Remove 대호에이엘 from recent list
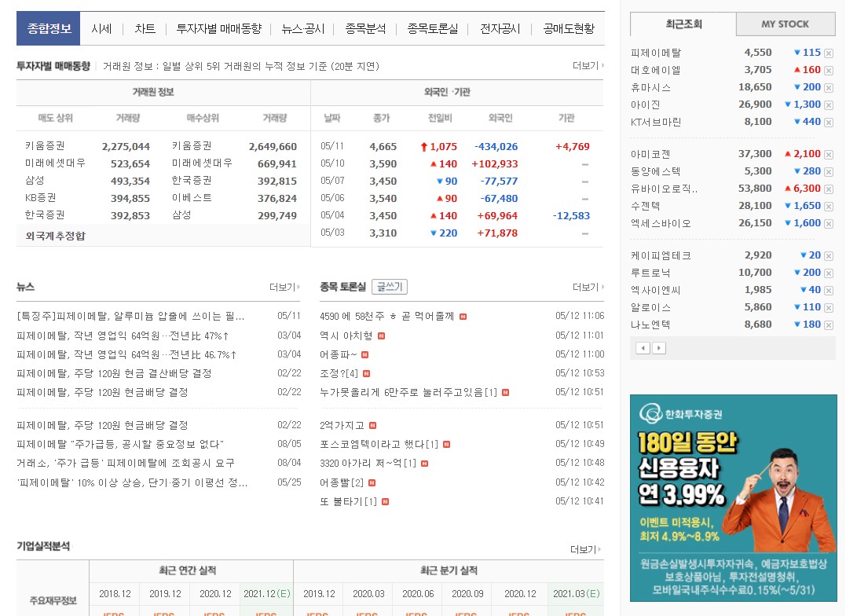 point(829,71)
